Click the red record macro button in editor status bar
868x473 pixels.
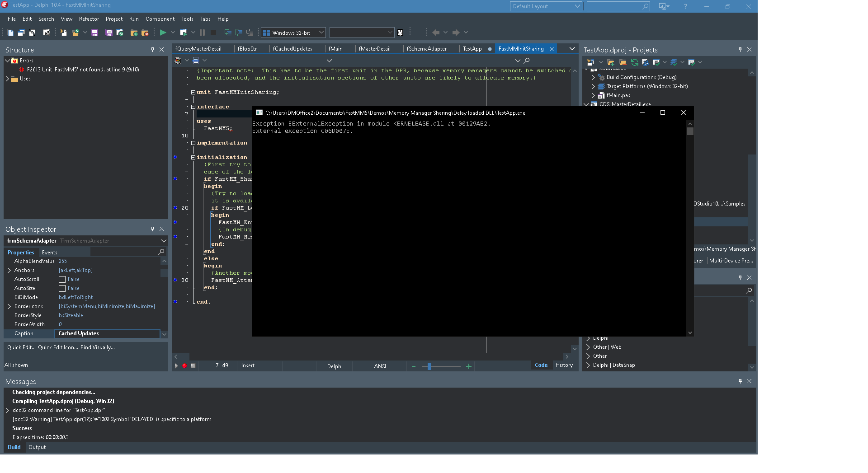point(184,365)
